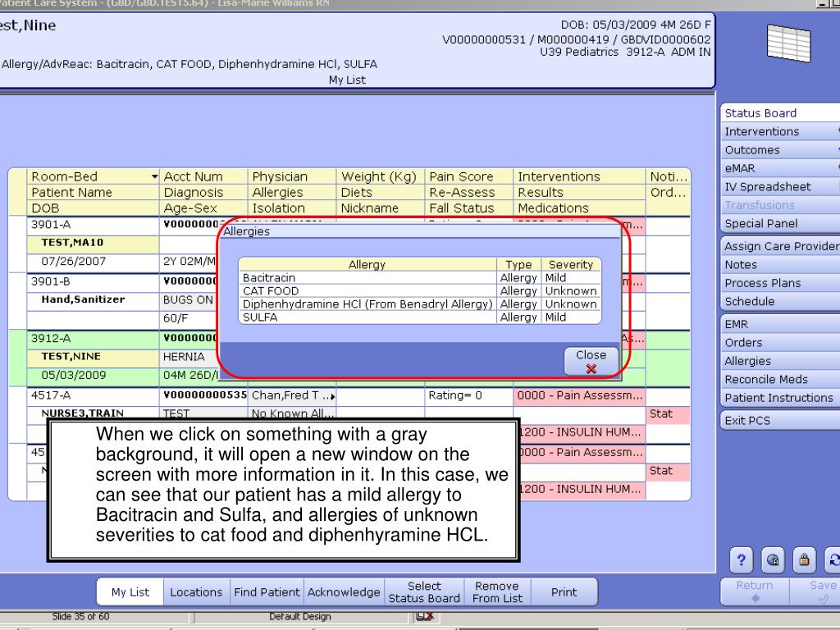Expand the Room-Bed column sort arrow
The width and height of the screenshot is (840, 630).
[154, 176]
